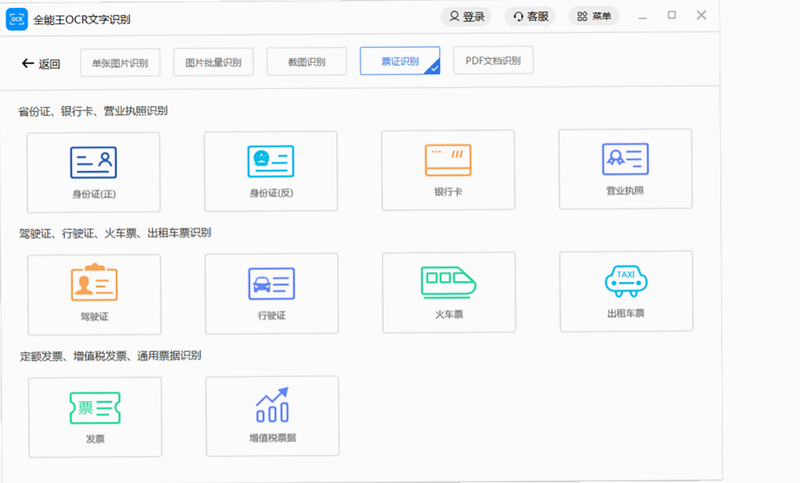Go back with the 返回 arrow
800x483 pixels.
[41, 63]
